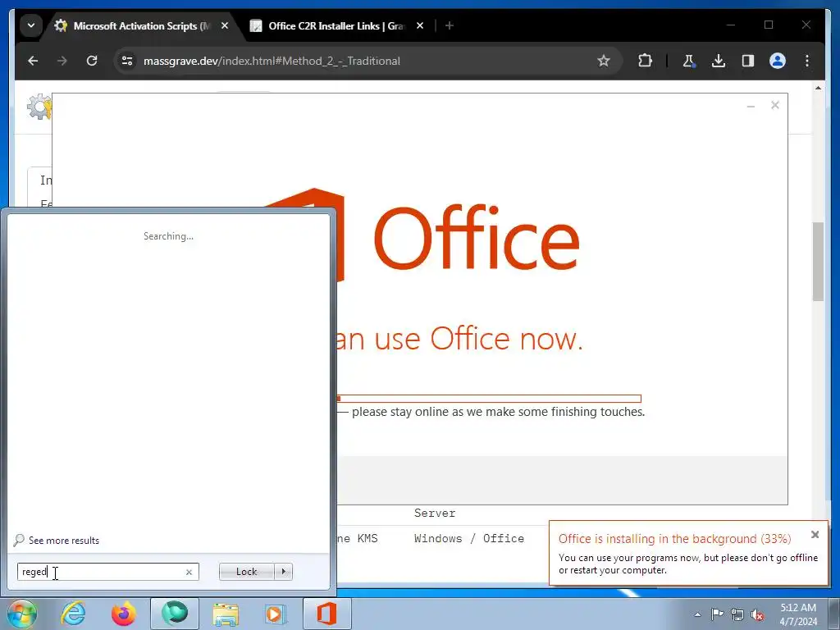Open Internet Explorer from taskbar
The height and width of the screenshot is (630, 840).
click(73, 614)
